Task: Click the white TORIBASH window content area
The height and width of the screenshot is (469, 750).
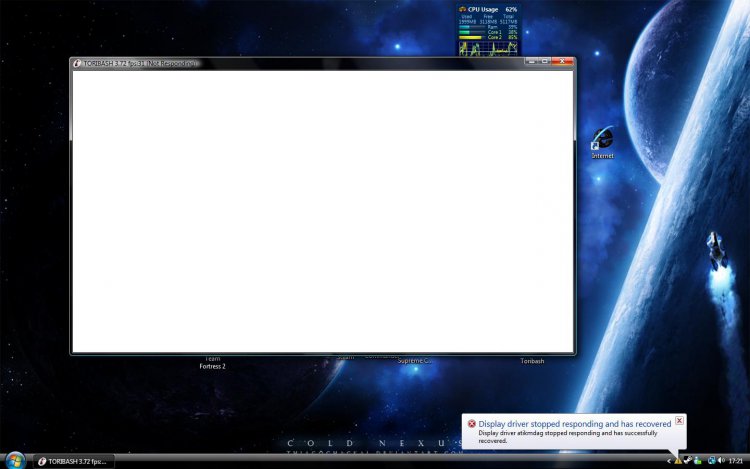Action: point(323,211)
